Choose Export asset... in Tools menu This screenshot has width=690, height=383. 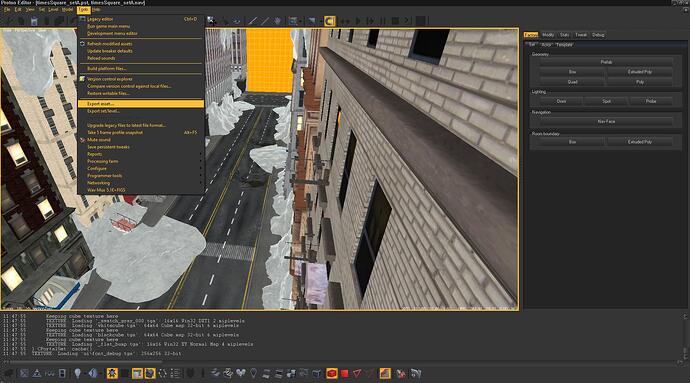(x=141, y=104)
